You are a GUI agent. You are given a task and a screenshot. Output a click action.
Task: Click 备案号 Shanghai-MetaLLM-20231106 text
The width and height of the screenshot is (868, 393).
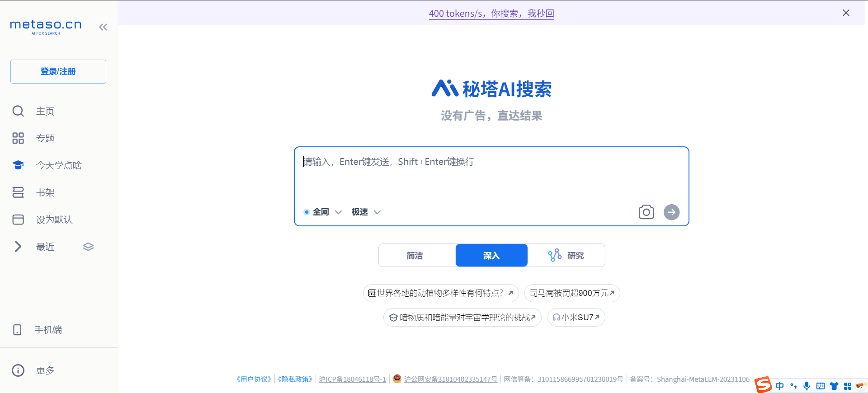689,379
